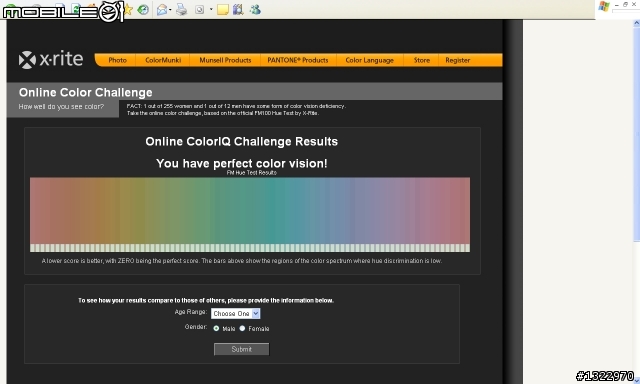The height and width of the screenshot is (384, 640).
Task: Open the Age Range dropdown
Action: tap(236, 313)
